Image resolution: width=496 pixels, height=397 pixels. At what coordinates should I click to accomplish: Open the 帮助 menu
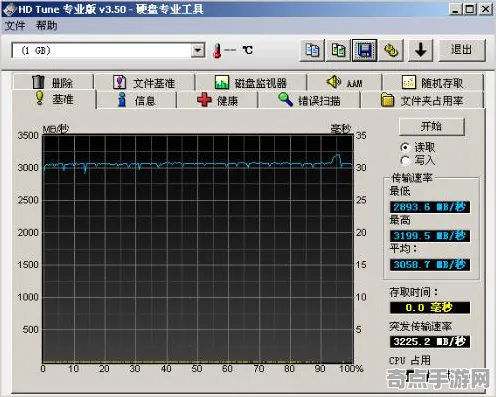[x=47, y=25]
